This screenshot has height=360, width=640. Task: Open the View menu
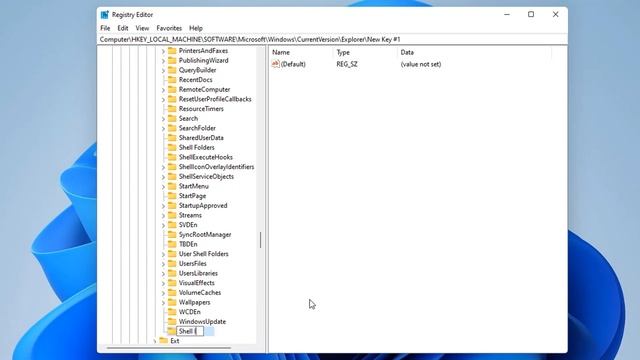(142, 28)
